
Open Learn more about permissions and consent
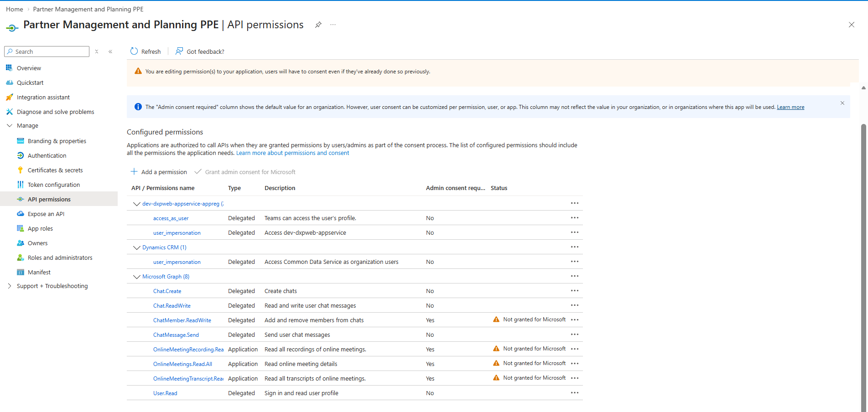(x=292, y=153)
